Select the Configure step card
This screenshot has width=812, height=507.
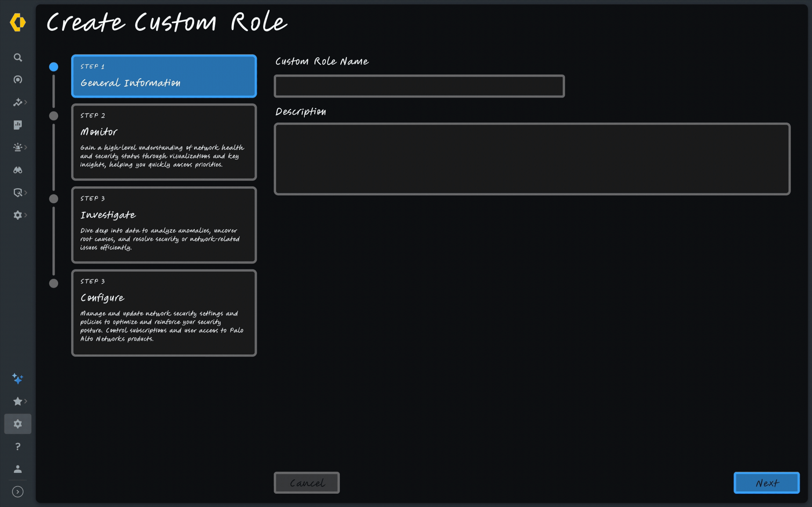tap(164, 313)
